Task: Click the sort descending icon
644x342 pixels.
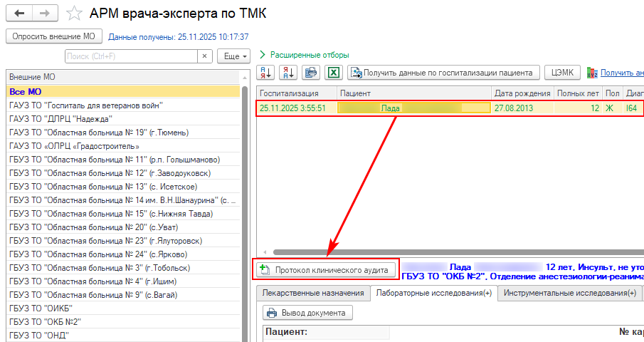Action: pos(289,72)
